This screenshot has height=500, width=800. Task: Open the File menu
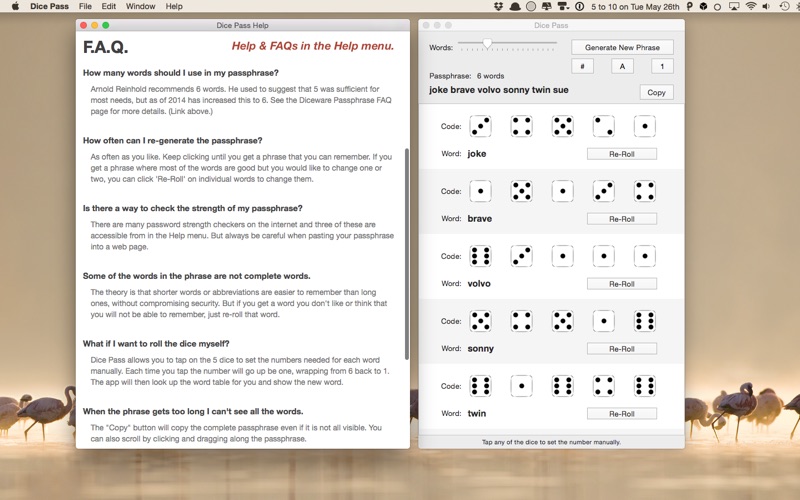(85, 7)
